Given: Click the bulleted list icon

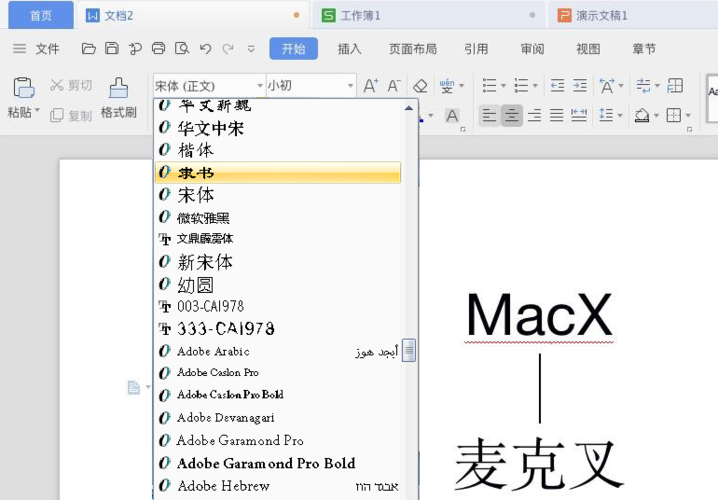Looking at the screenshot, I should (x=489, y=86).
